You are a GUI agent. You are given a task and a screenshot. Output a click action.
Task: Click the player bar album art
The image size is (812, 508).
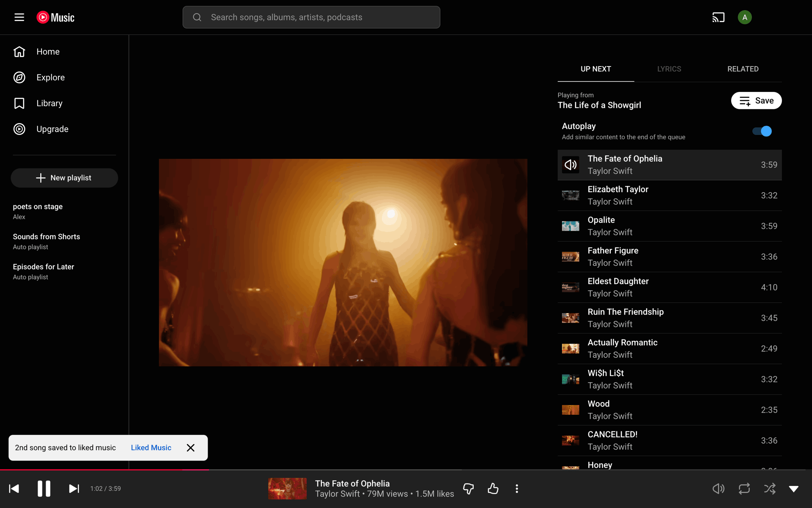288,489
